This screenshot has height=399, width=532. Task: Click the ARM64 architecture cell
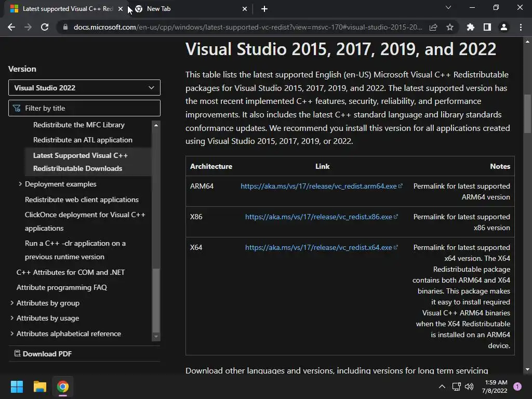point(202,186)
